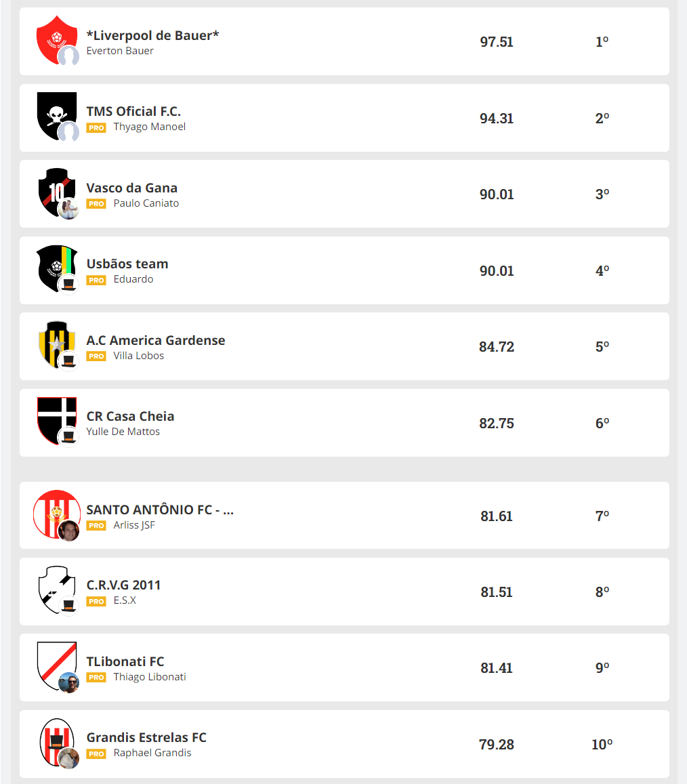Click the TMS Oficial skull and crossbones crest
This screenshot has height=784, width=687.
(x=53, y=112)
